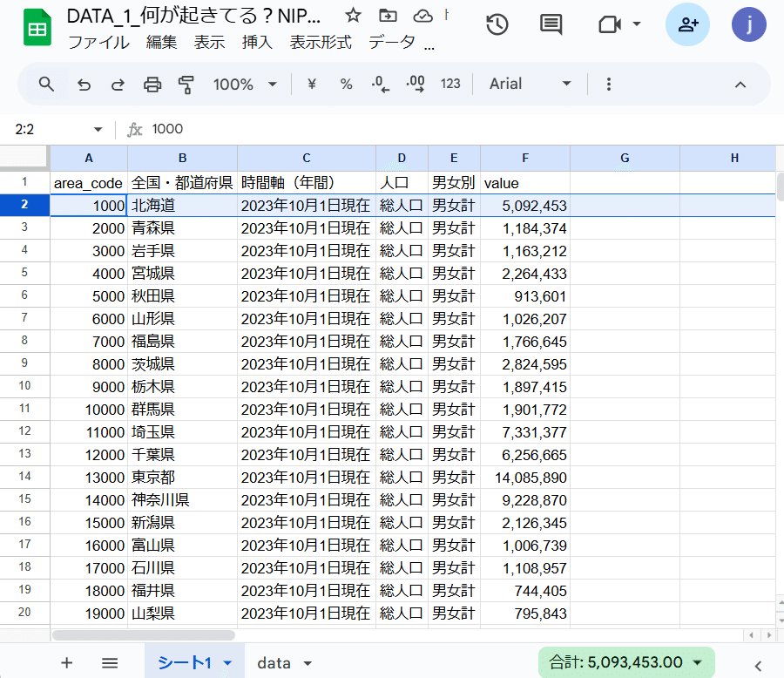
Task: Select the cell 神奈川県
Action: pos(183,500)
